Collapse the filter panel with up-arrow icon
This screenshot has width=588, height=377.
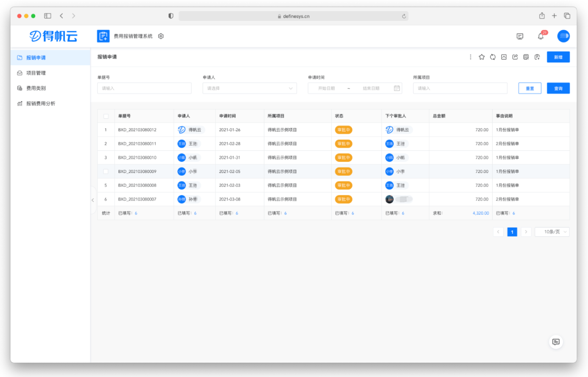click(504, 57)
